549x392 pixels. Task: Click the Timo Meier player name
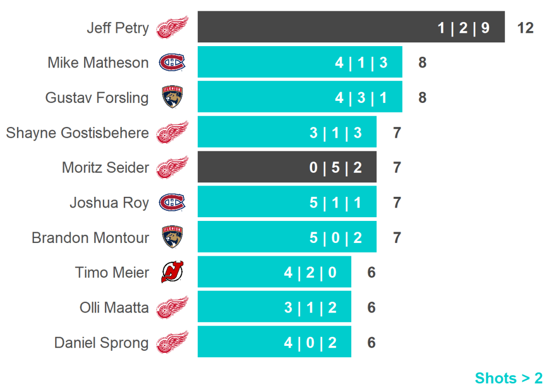click(112, 272)
